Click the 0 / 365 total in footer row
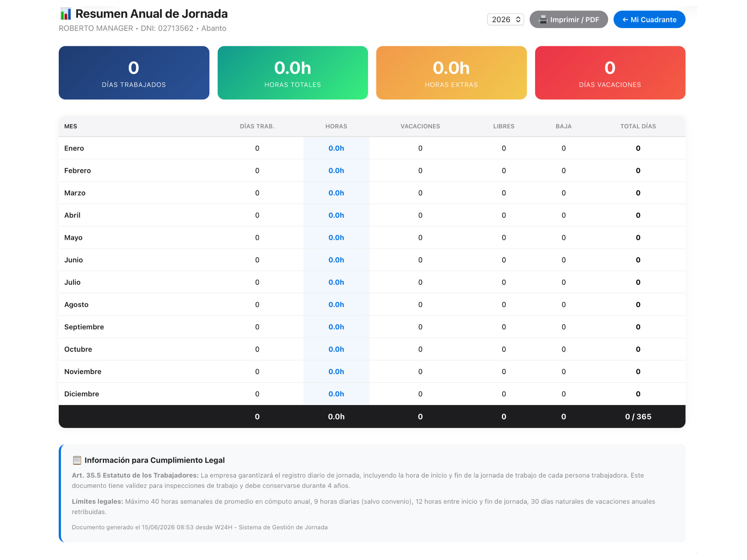 tap(638, 417)
